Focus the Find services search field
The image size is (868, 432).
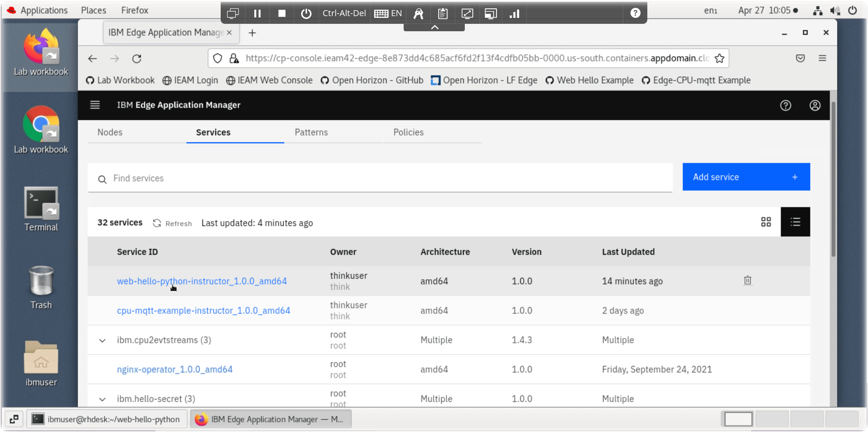click(380, 178)
